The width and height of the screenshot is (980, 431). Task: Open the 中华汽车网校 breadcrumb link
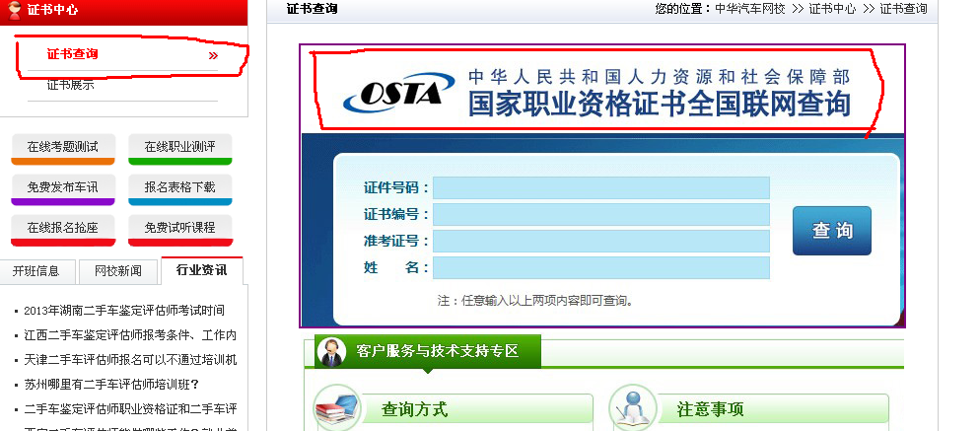pos(750,9)
